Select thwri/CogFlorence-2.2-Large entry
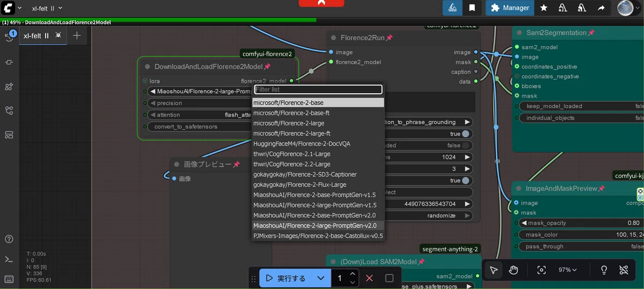 point(318,164)
